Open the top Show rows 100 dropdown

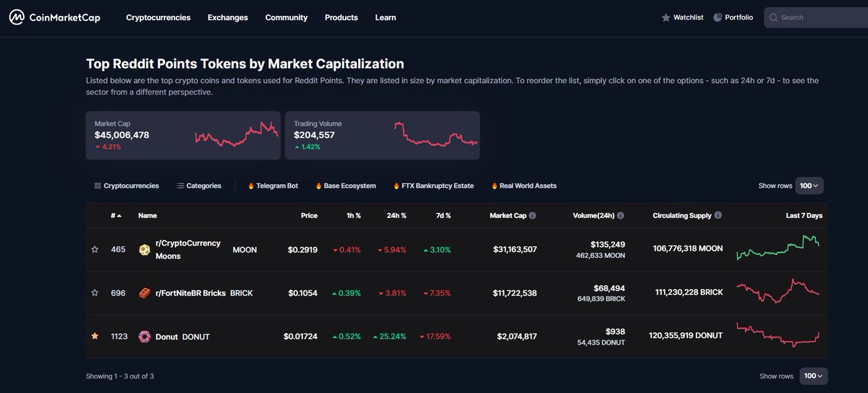tap(809, 186)
